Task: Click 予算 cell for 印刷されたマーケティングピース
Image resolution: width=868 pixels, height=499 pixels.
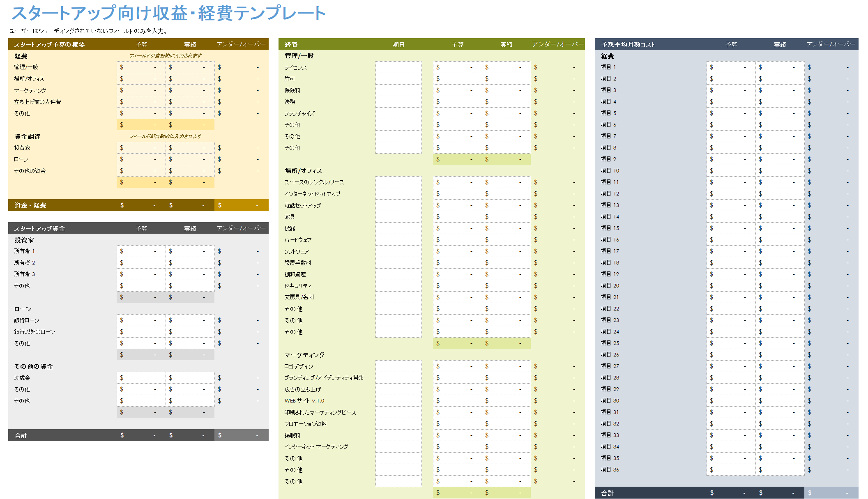Action: pos(458,412)
